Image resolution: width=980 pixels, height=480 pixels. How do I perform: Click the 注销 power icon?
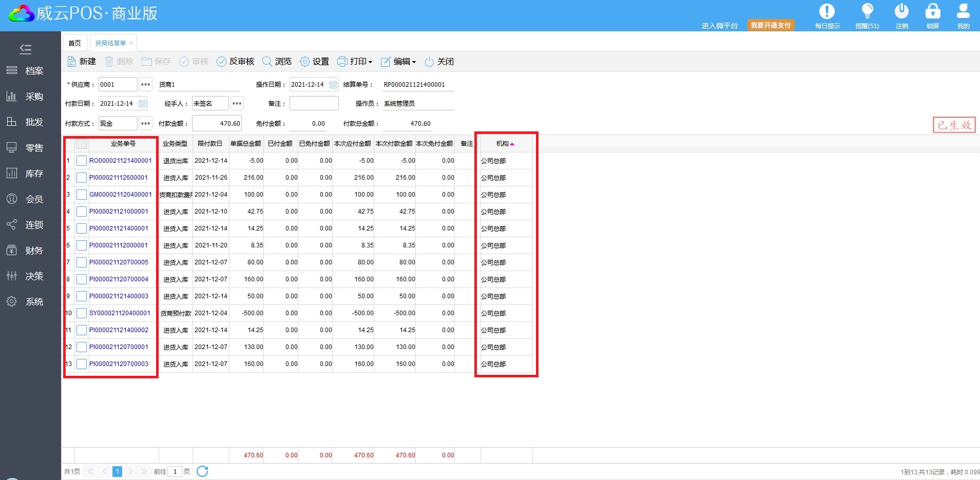point(901,12)
